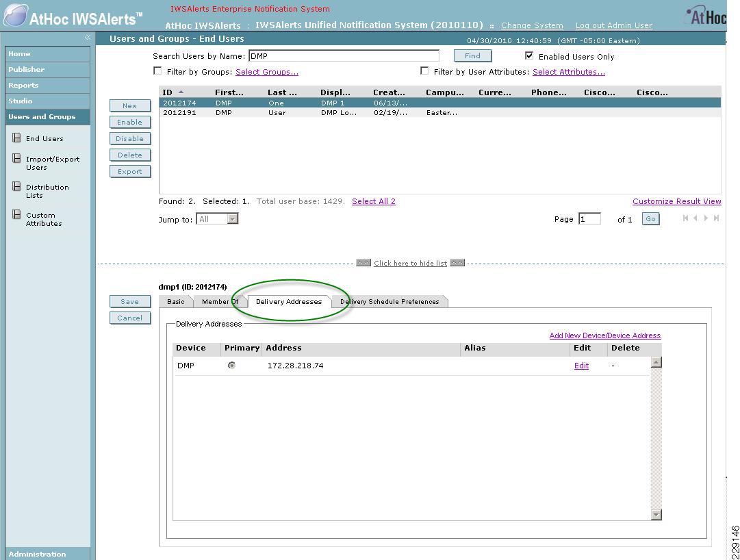Open the Publisher menu
The image size is (740, 560).
48,69
